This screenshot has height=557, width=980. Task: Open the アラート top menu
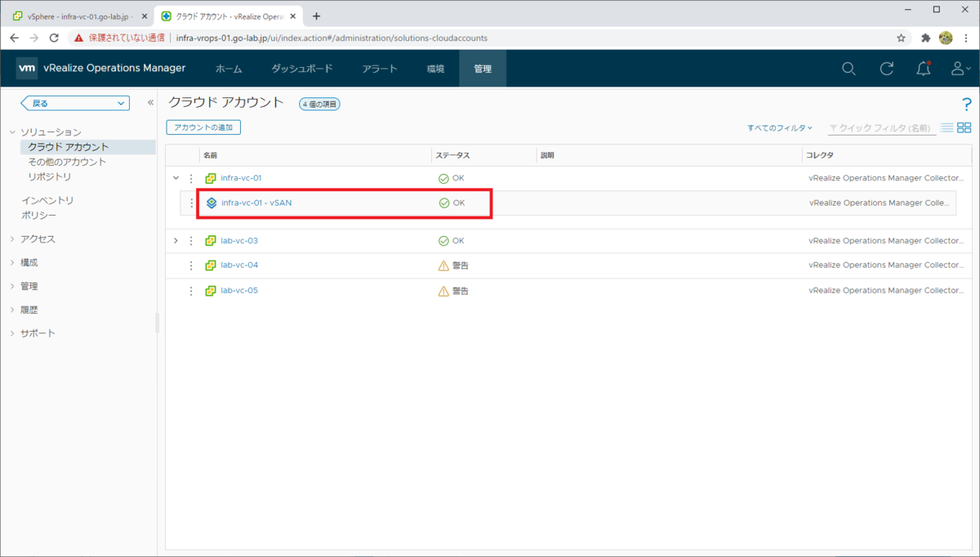tap(380, 69)
